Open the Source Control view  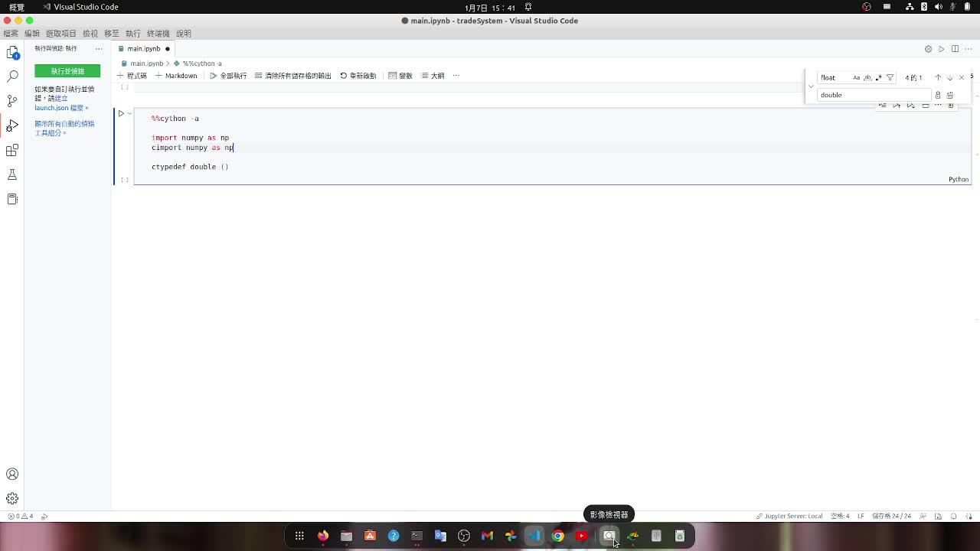(x=12, y=101)
